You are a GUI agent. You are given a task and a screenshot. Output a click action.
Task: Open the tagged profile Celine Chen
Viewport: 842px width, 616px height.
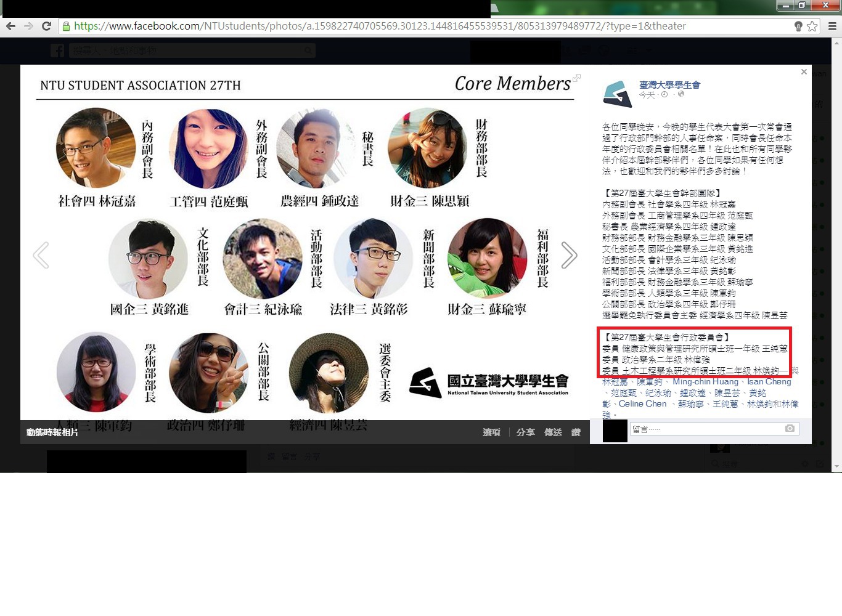pyautogui.click(x=642, y=404)
